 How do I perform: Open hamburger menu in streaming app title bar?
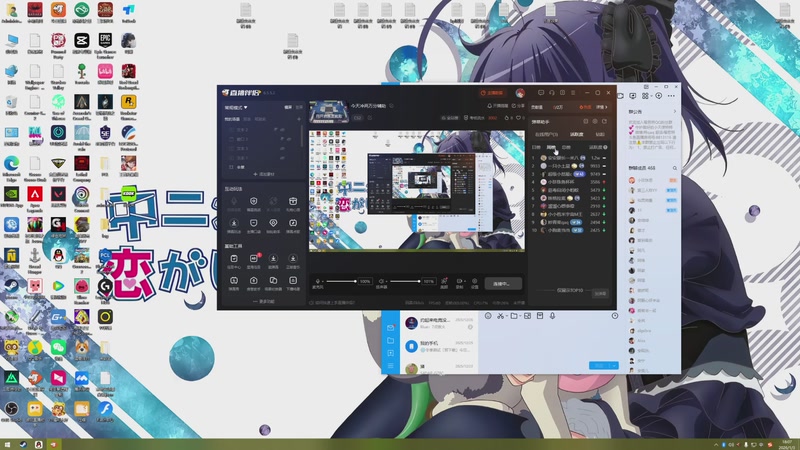click(x=573, y=93)
